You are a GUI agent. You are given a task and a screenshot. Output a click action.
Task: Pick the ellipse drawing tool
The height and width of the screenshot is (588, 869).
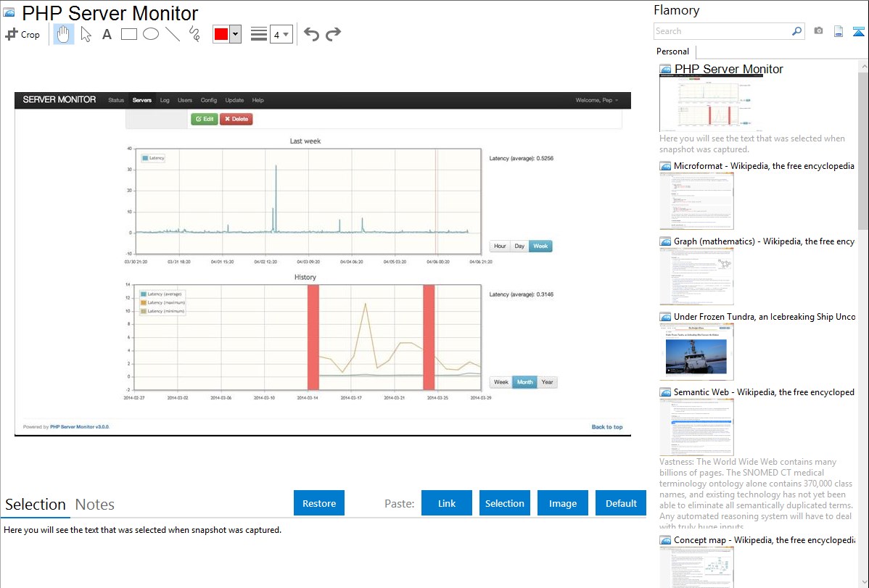pos(151,34)
